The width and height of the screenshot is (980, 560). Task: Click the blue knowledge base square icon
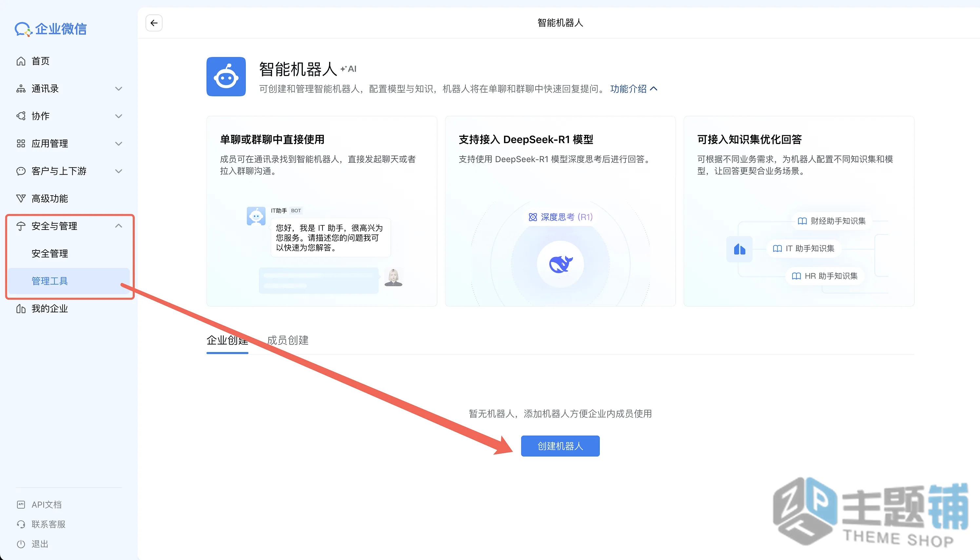739,249
